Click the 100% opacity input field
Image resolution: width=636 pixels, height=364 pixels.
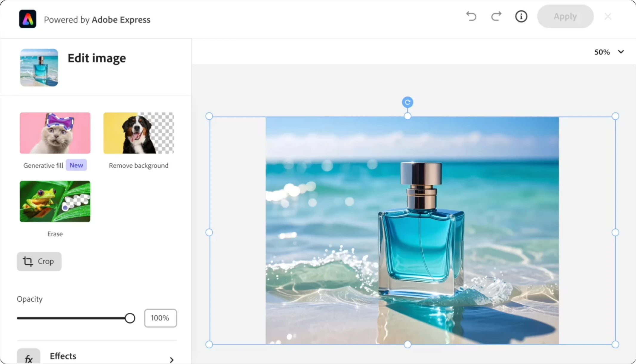[160, 318]
